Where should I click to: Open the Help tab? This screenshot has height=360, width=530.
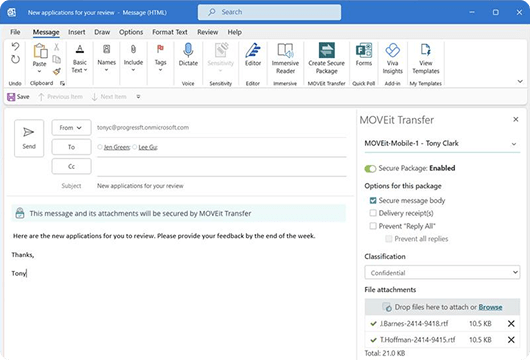[234, 32]
